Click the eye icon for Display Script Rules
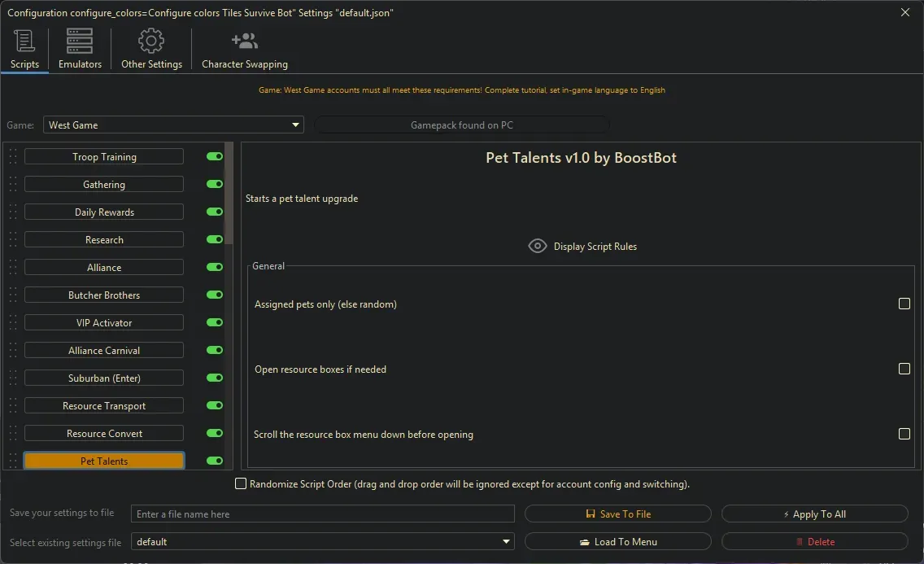 (538, 246)
